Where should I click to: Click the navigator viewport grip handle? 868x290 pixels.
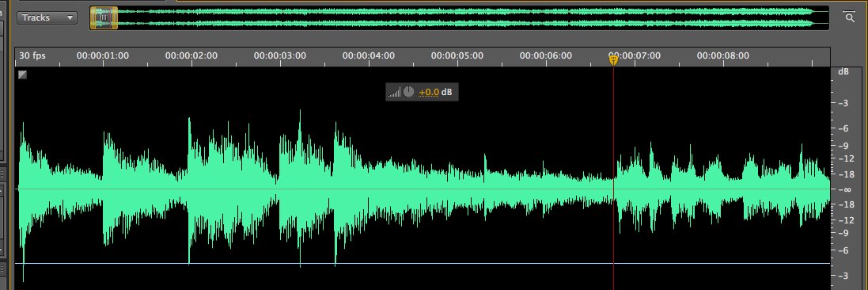click(104, 17)
